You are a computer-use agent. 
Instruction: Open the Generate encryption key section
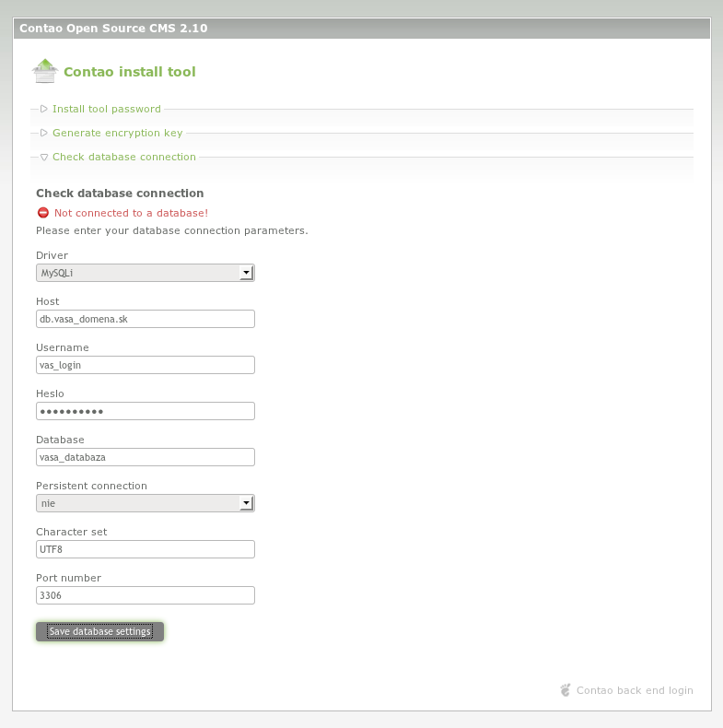pyautogui.click(x=117, y=133)
